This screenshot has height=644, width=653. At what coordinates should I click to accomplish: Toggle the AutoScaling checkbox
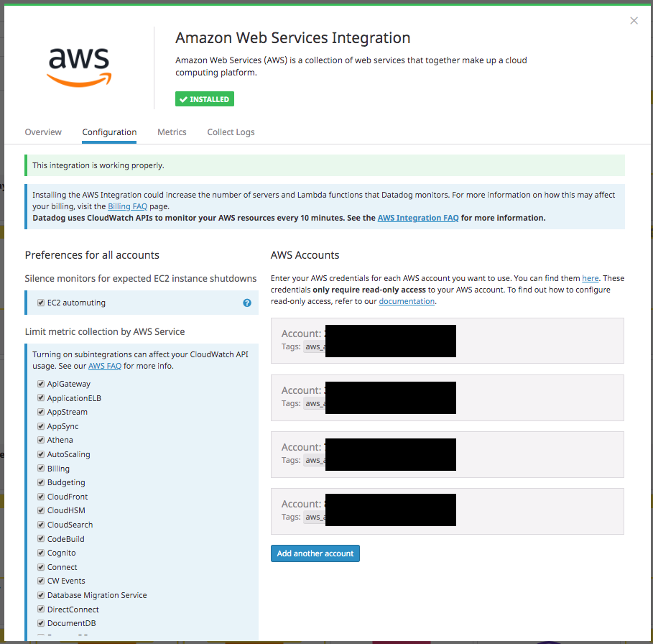(x=41, y=454)
